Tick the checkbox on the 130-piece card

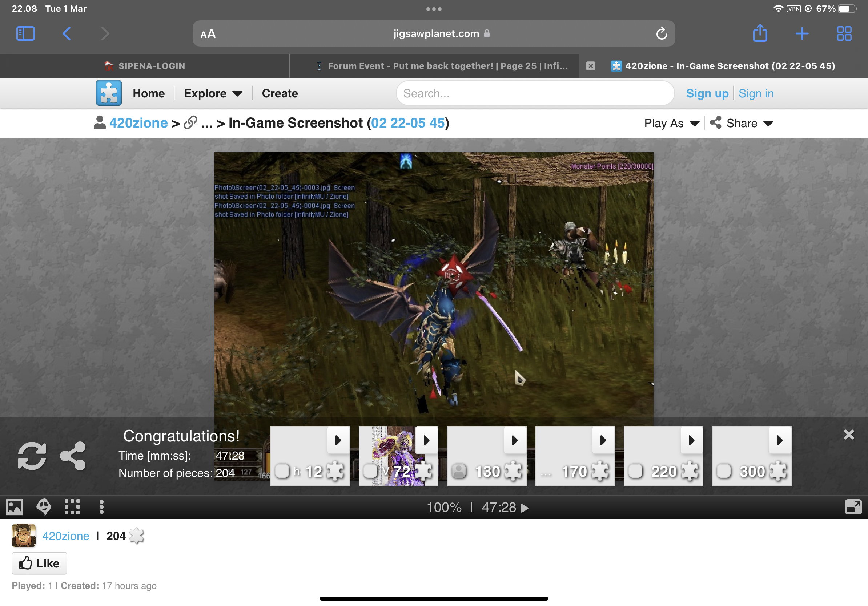click(x=459, y=471)
